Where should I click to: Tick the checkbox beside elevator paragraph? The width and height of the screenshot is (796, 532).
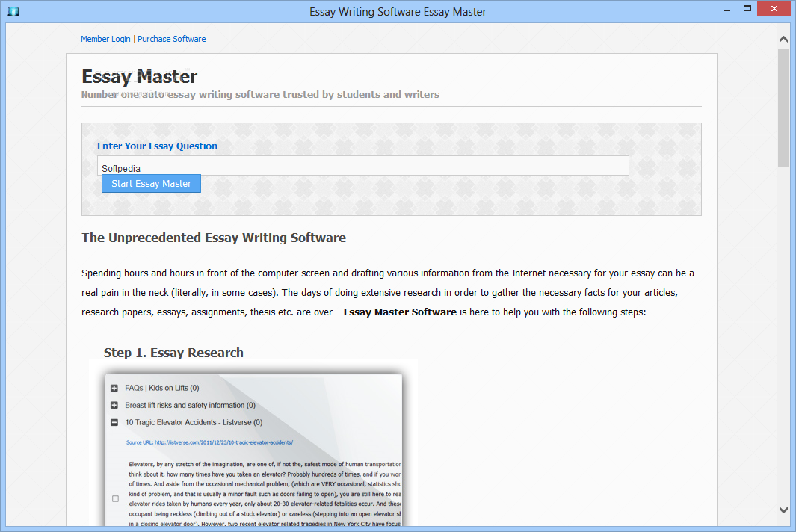click(115, 499)
